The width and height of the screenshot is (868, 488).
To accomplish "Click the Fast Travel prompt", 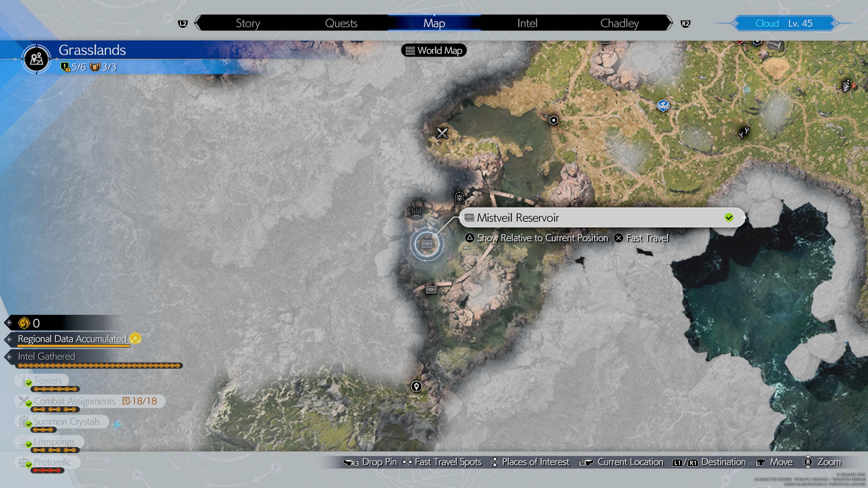I will [641, 238].
